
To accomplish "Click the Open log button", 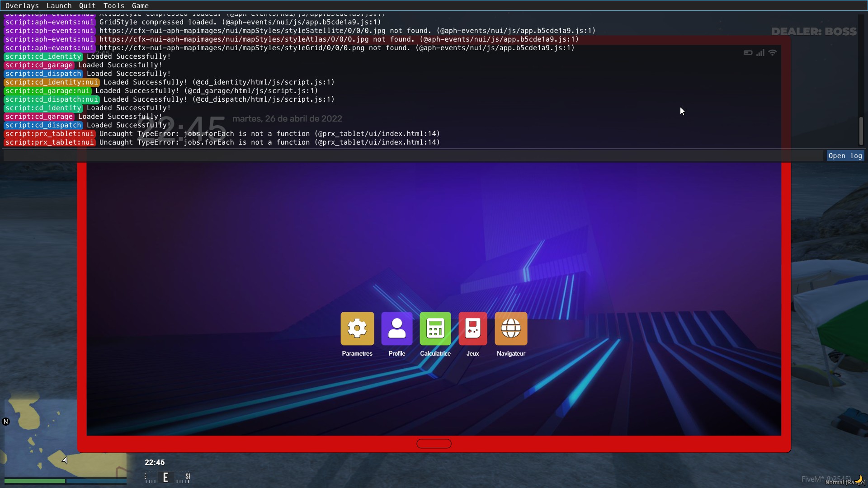I will pyautogui.click(x=845, y=156).
